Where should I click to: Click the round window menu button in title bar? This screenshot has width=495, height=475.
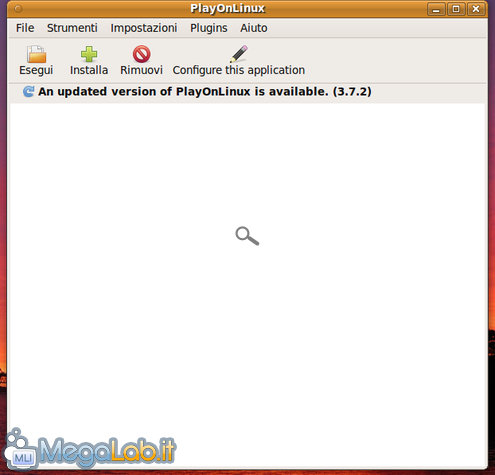(18, 9)
